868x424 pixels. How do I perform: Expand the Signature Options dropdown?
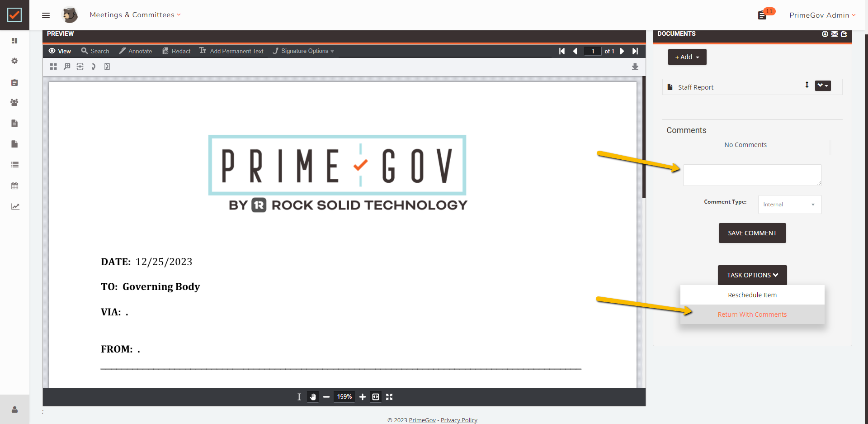pos(303,51)
